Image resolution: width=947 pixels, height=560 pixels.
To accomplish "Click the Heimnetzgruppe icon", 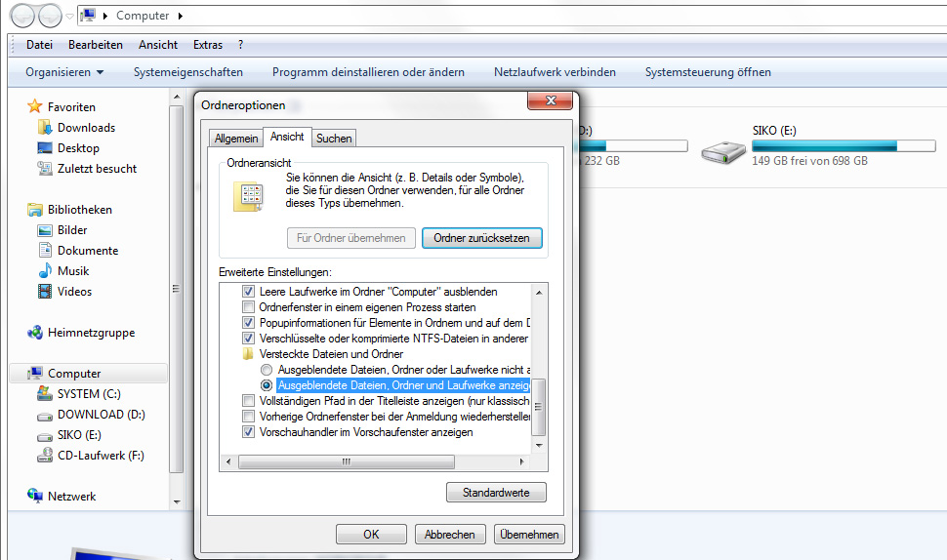I will pos(35,333).
